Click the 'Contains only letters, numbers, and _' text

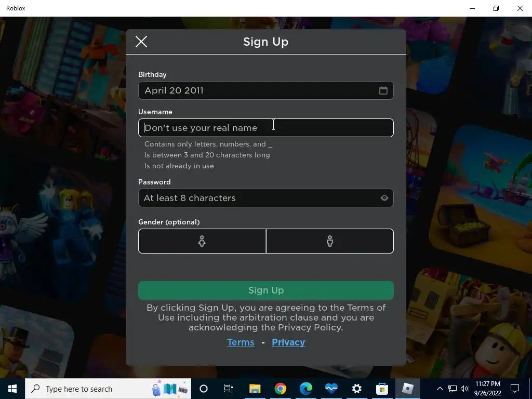tap(208, 144)
